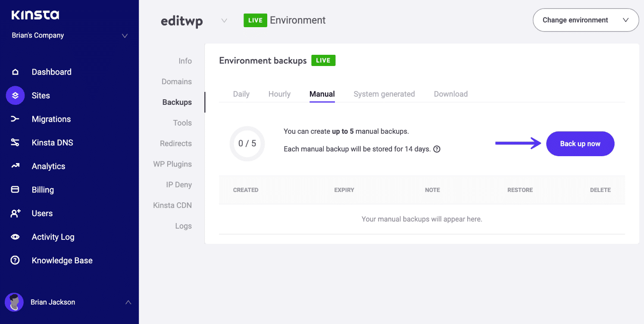
Task: Expand the Brian's Company account chevron
Action: point(125,36)
